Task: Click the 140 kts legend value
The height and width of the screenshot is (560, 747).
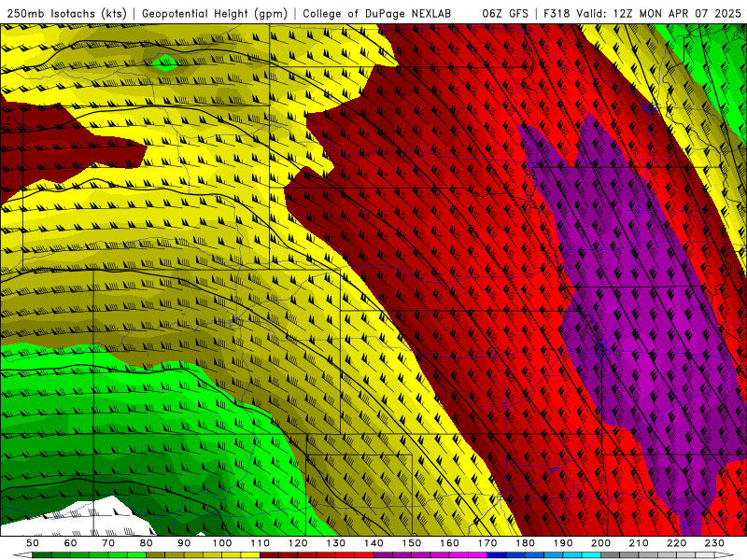Action: pyautogui.click(x=373, y=543)
